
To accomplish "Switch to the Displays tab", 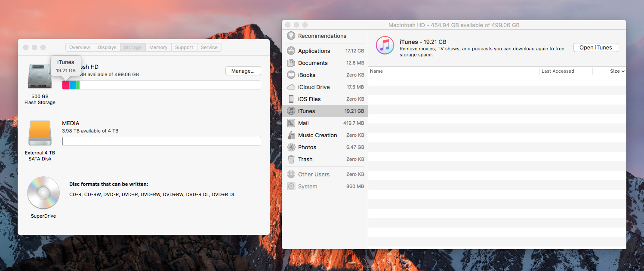I will pyautogui.click(x=107, y=47).
